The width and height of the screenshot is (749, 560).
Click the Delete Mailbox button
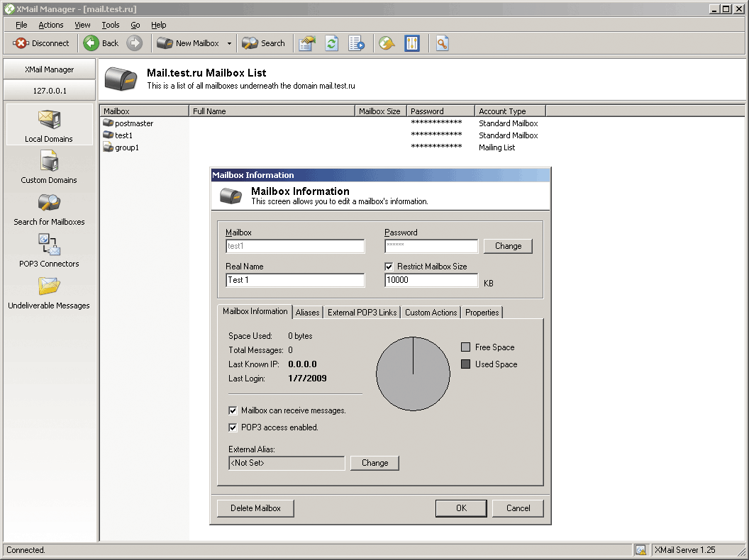(255, 508)
